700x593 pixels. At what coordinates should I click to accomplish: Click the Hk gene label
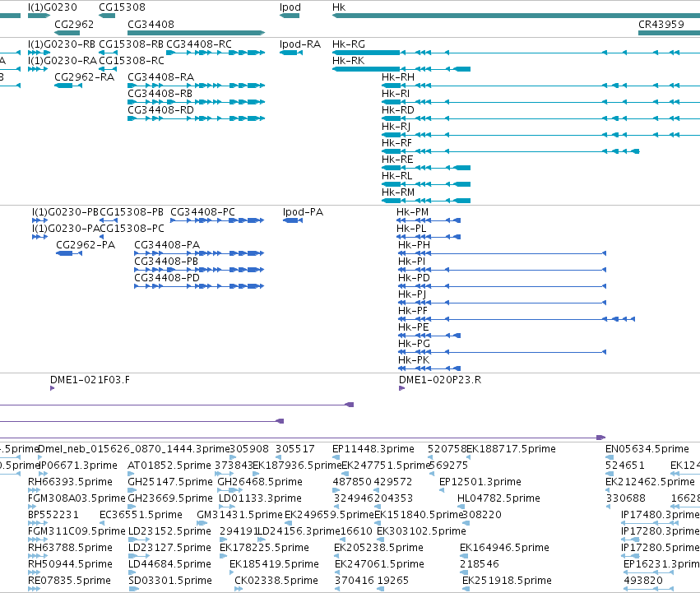click(x=339, y=7)
